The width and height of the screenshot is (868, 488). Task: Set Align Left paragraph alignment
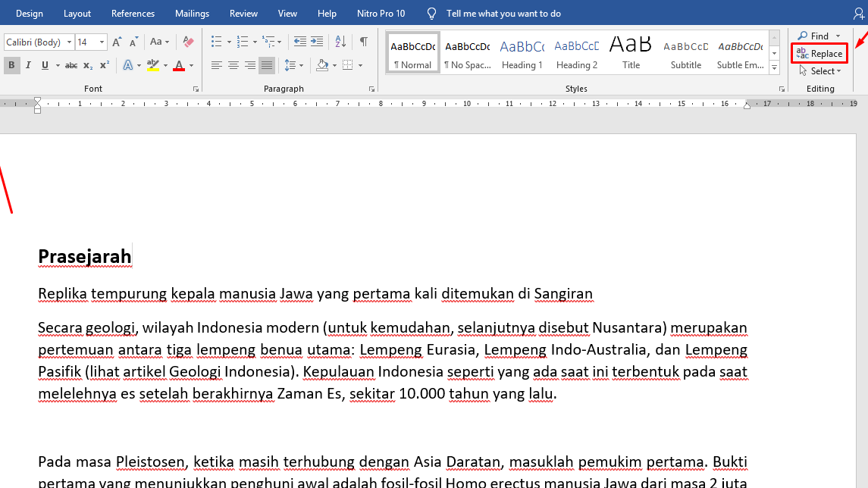click(217, 65)
